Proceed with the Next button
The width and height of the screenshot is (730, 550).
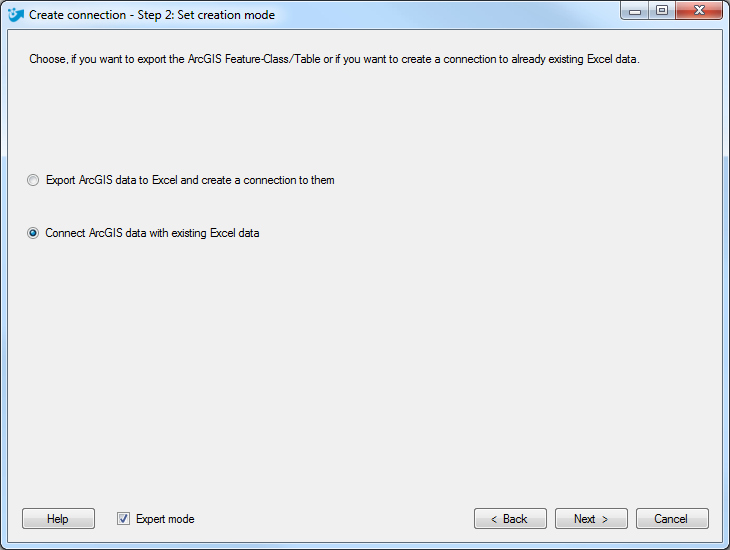(x=591, y=518)
